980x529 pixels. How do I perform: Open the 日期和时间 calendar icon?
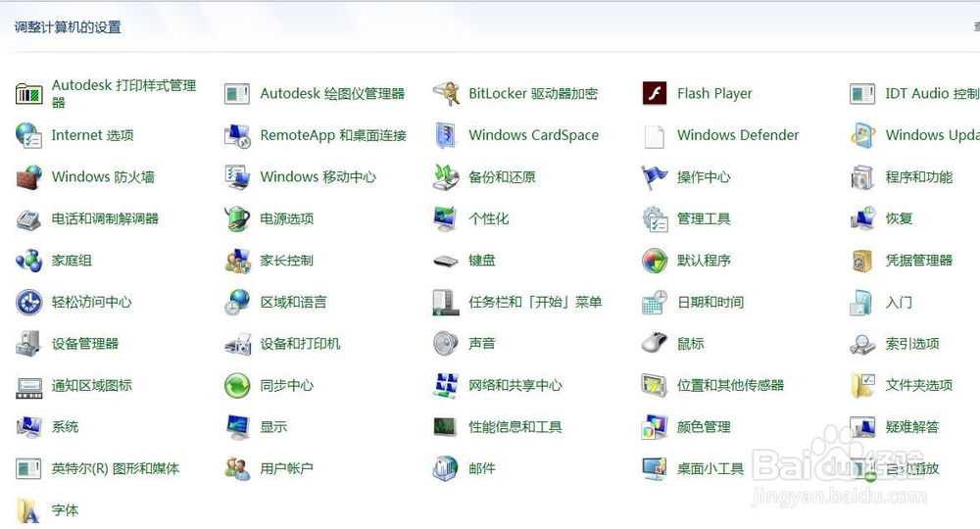pyautogui.click(x=655, y=303)
